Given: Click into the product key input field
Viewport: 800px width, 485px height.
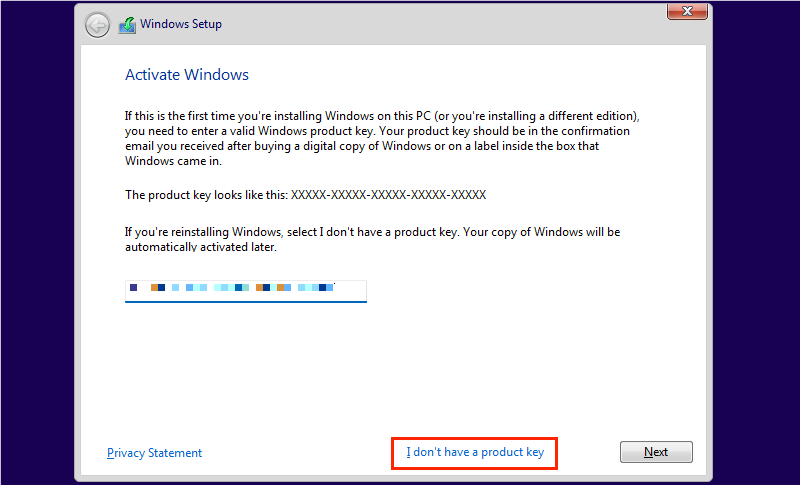Looking at the screenshot, I should (245, 291).
